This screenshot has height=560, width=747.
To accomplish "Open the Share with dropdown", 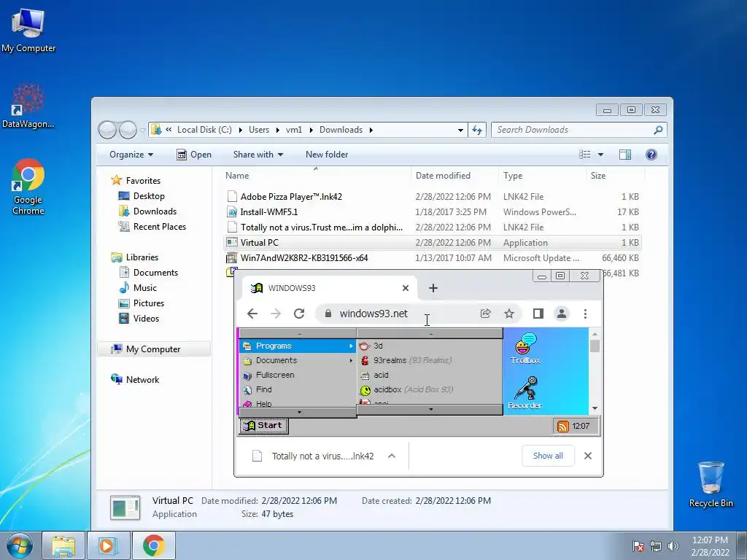I will coord(258,155).
